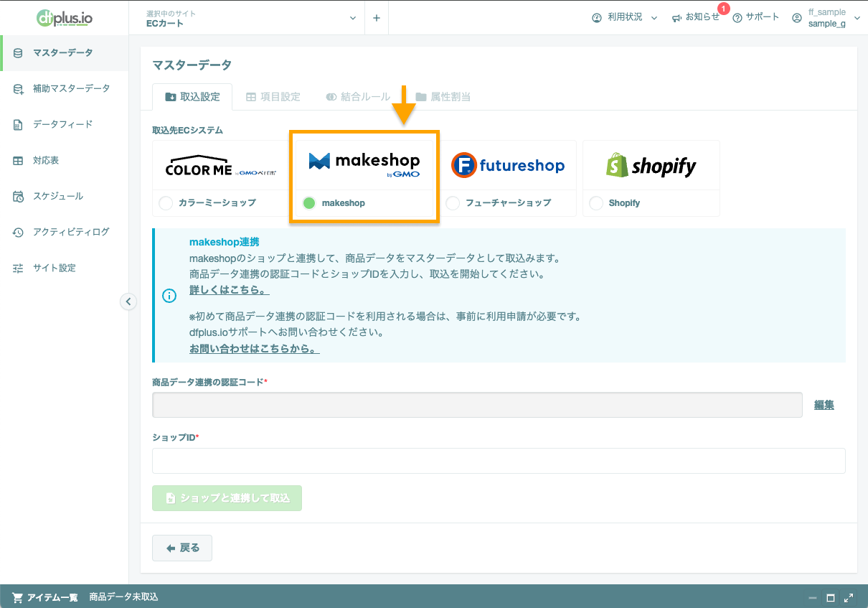The image size is (868, 608).
Task: Open サイト設定 in the sidebar
Action: tap(65, 268)
